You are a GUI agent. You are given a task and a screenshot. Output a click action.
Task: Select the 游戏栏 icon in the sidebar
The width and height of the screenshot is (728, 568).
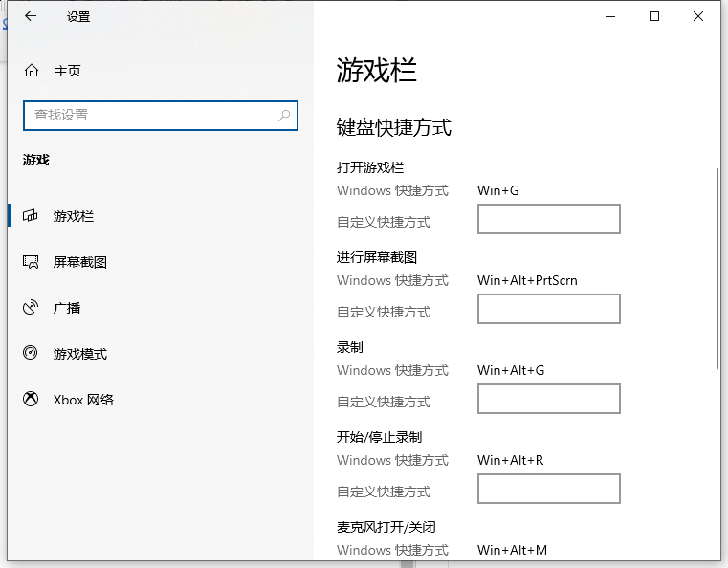tap(32, 216)
